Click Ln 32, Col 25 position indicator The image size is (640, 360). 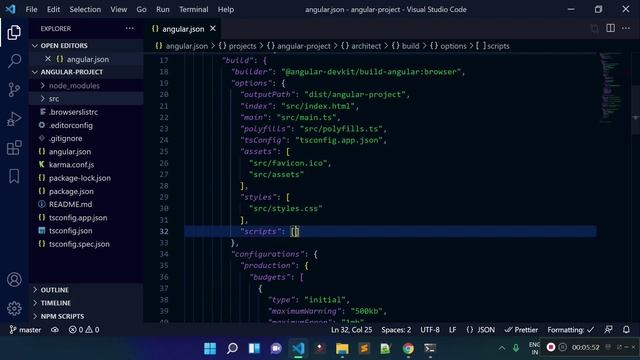[351, 329]
